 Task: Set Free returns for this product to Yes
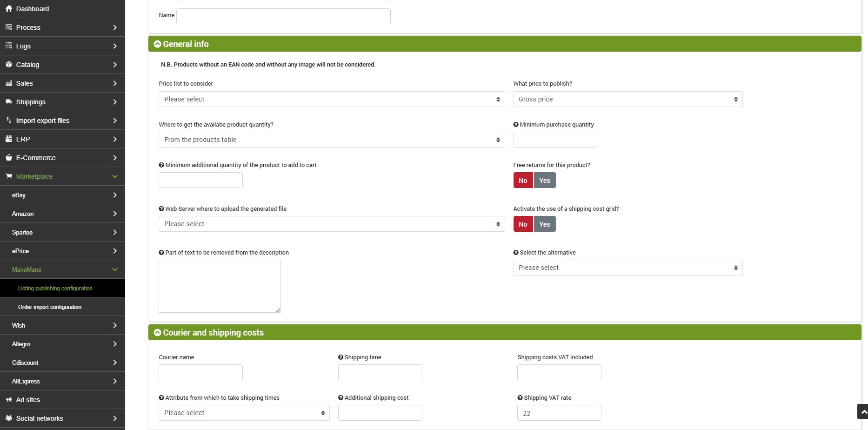coord(544,181)
